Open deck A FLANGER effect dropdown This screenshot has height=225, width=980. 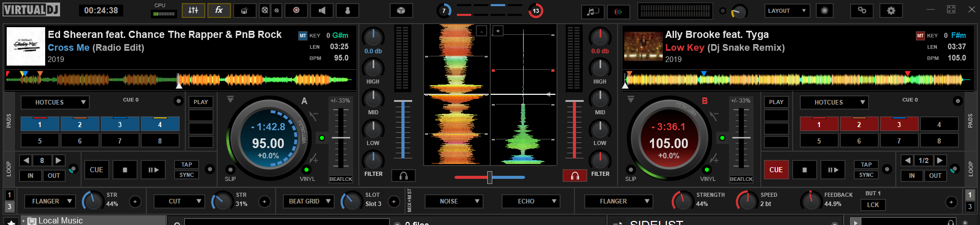click(x=50, y=201)
